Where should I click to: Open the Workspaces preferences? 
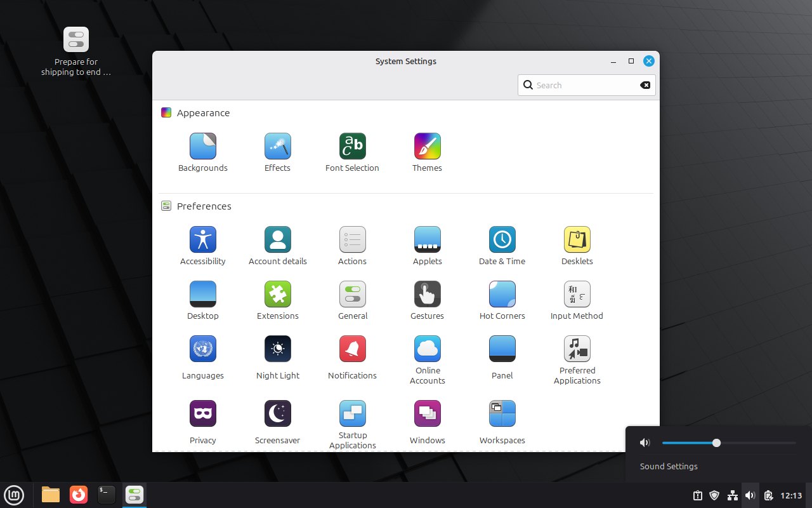pos(502,422)
